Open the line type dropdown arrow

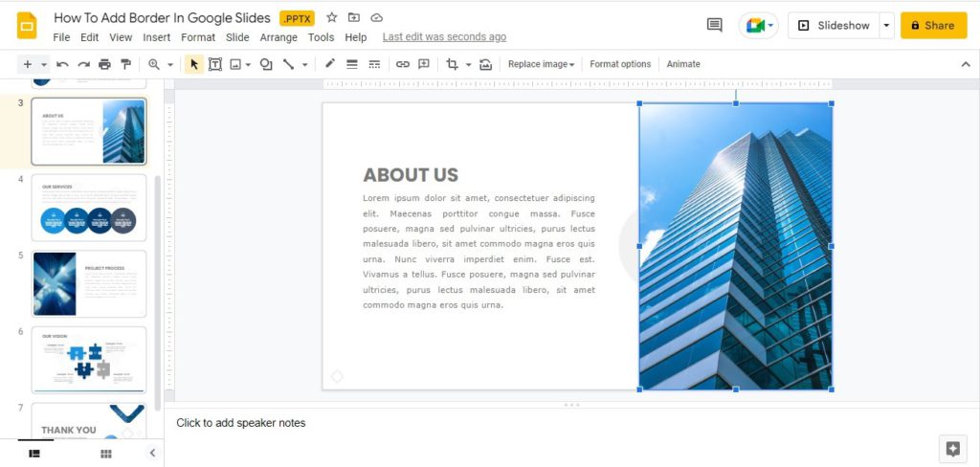tap(305, 64)
